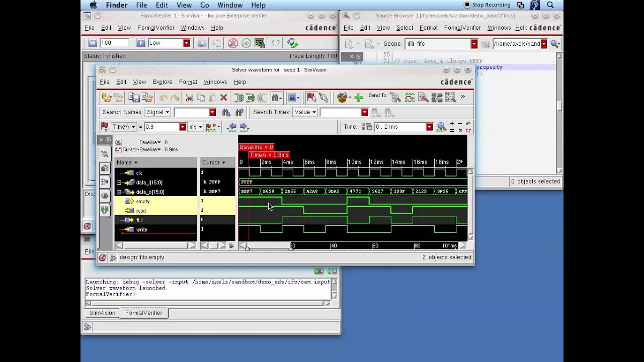Click the Spotlight search icon
Viewport: 644px width, 362px height.
[550, 5]
